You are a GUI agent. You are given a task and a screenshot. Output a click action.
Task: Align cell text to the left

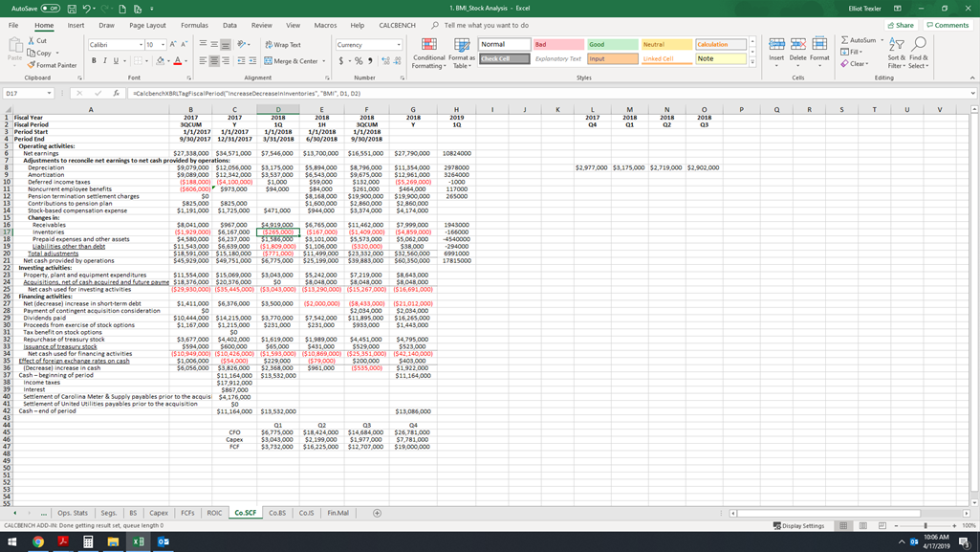tap(203, 60)
